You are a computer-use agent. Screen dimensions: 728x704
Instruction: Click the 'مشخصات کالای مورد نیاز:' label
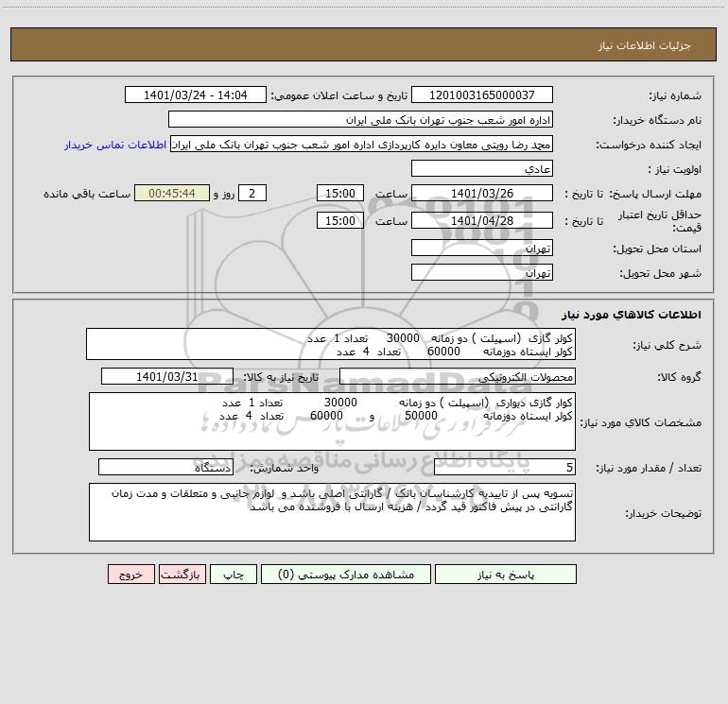[641, 422]
